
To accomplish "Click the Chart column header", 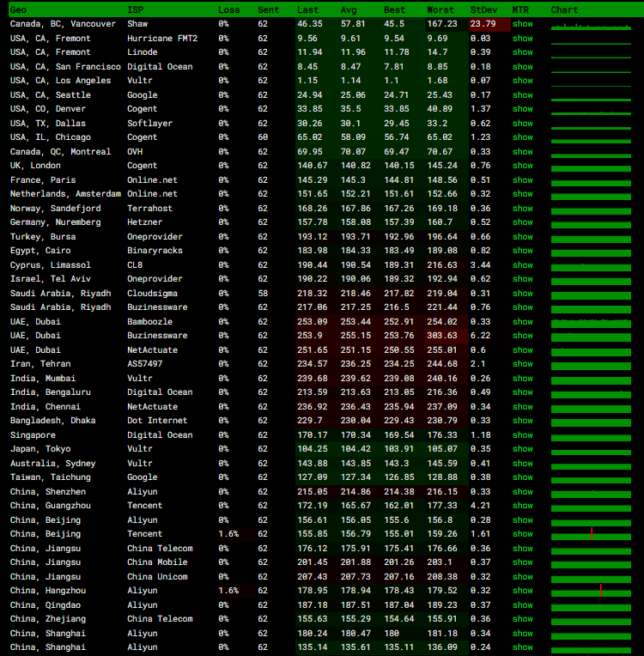I will (564, 10).
